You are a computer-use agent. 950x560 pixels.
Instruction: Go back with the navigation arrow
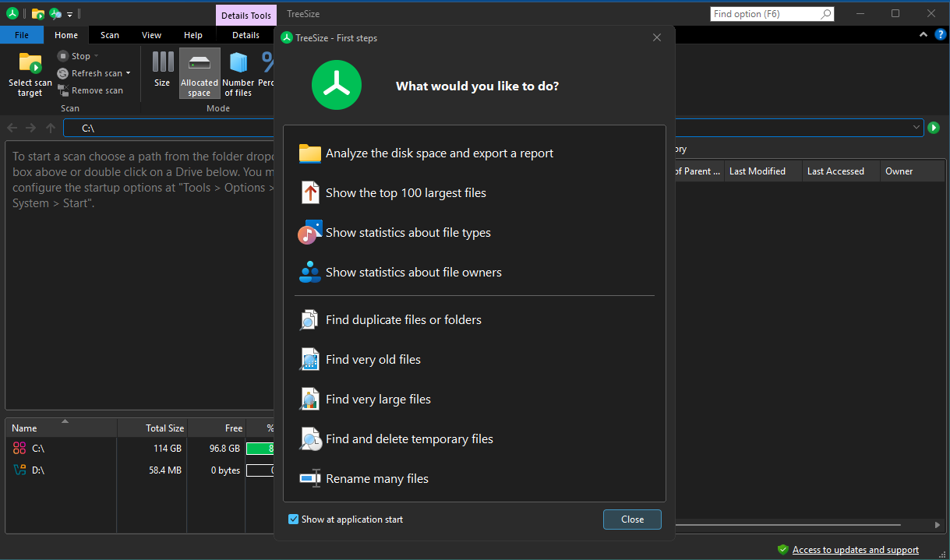point(12,128)
